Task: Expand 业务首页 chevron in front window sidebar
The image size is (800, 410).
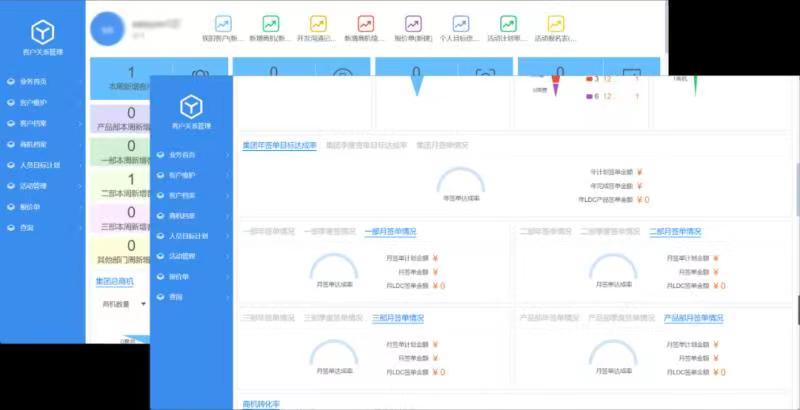Action: [x=228, y=155]
